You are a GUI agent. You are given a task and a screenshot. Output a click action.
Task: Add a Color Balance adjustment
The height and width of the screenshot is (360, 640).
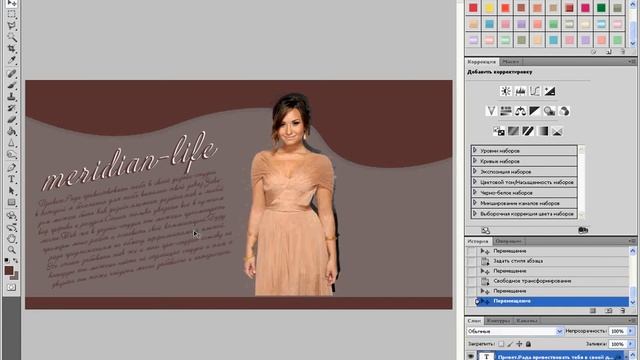point(520,111)
